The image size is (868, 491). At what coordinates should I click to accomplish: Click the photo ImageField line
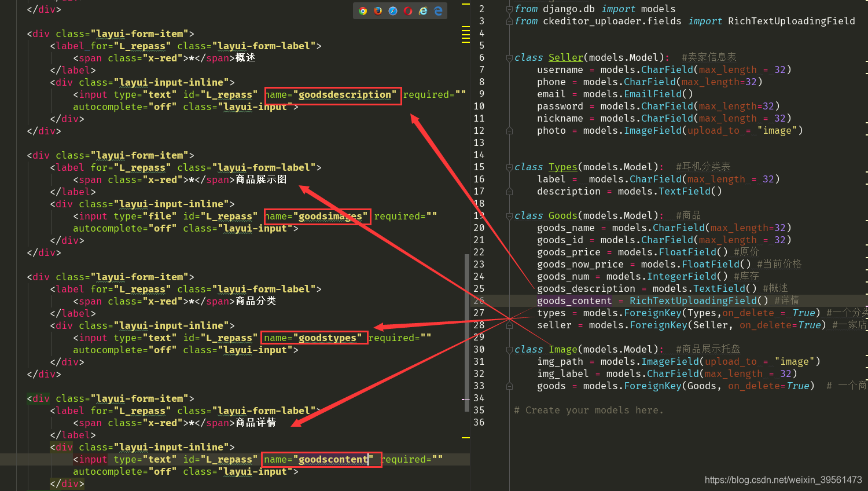(x=670, y=131)
